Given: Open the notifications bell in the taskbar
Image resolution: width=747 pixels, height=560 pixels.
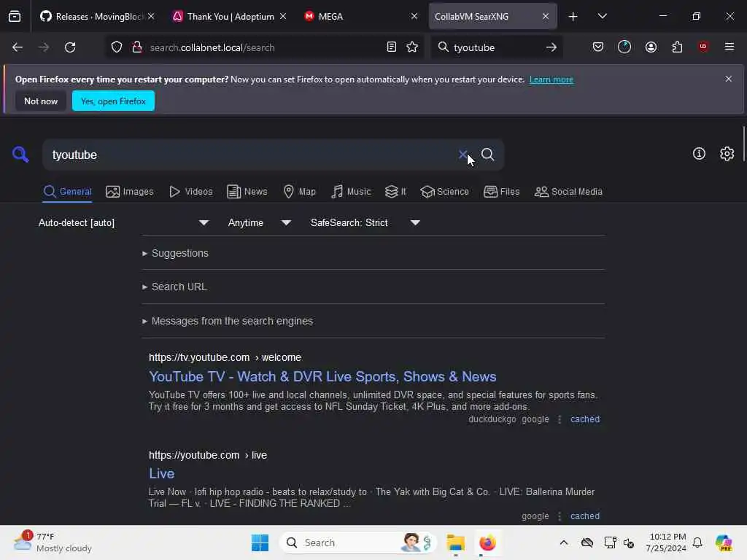Looking at the screenshot, I should pyautogui.click(x=697, y=542).
